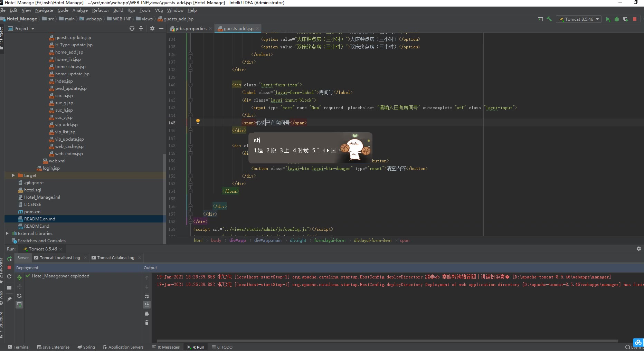Open hotel.sql in the project tree
The image size is (644, 351).
click(x=32, y=190)
